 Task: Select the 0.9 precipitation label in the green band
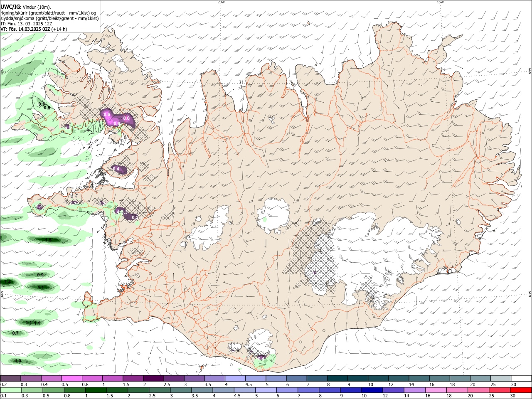(40, 275)
